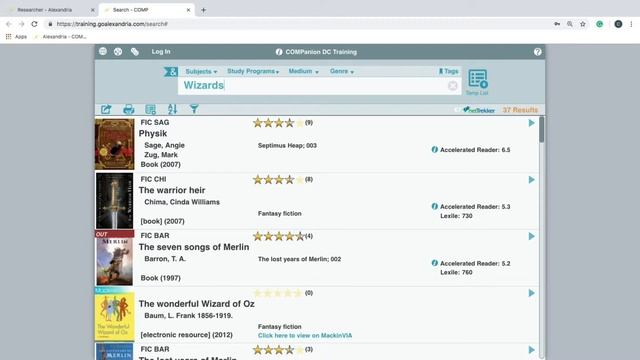Click the OUT status badge on Merlin cover
Image resolution: width=640 pixels, height=360 pixels.
[114, 234]
